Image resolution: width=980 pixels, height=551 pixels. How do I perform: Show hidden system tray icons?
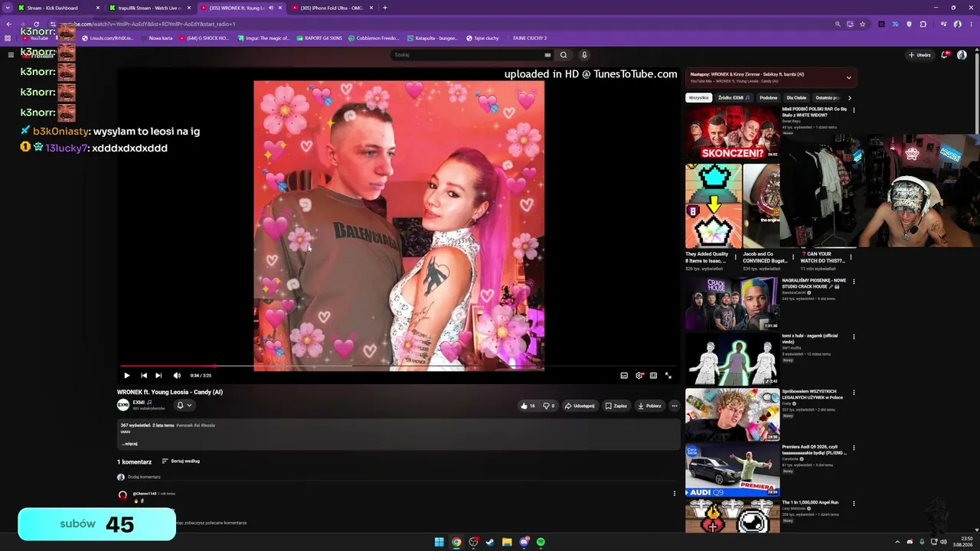[x=898, y=542]
